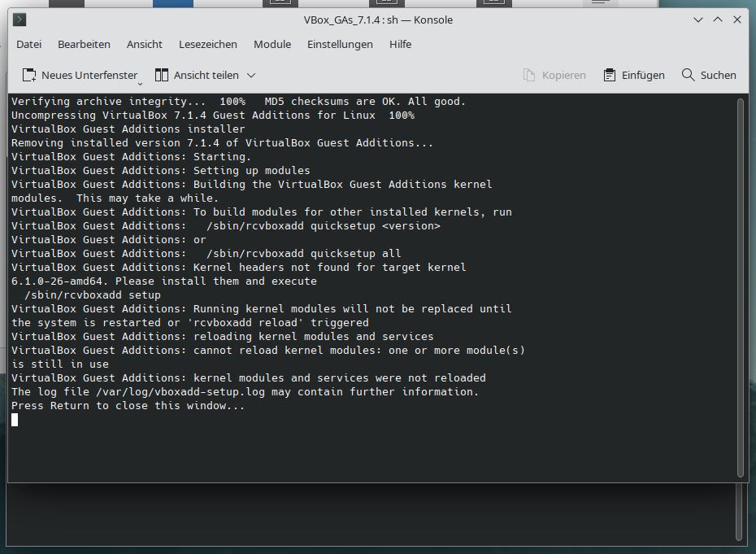756x554 pixels.
Task: Click the 'is still in use' line
Action: point(60,364)
